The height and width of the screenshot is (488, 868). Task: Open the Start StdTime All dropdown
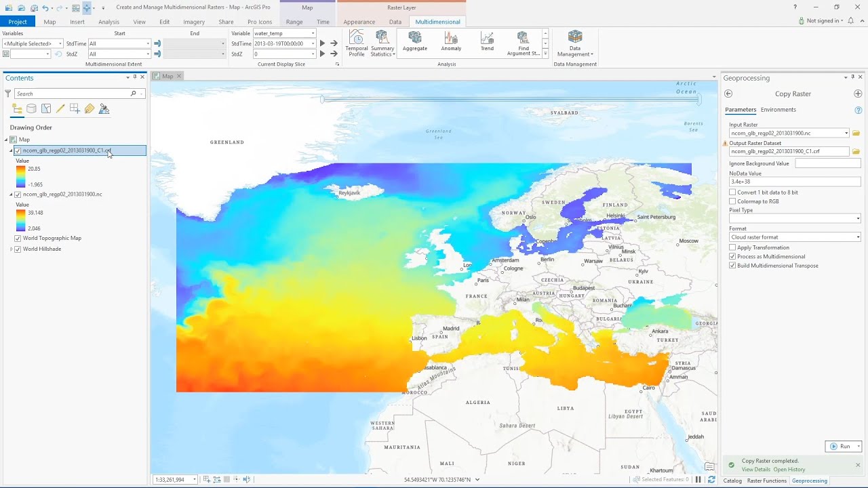(x=119, y=43)
